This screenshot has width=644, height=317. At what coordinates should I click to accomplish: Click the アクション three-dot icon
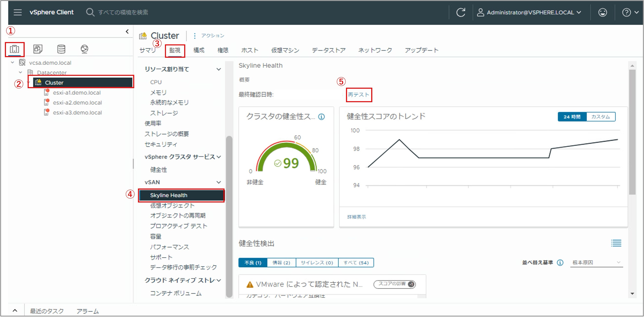click(x=195, y=36)
